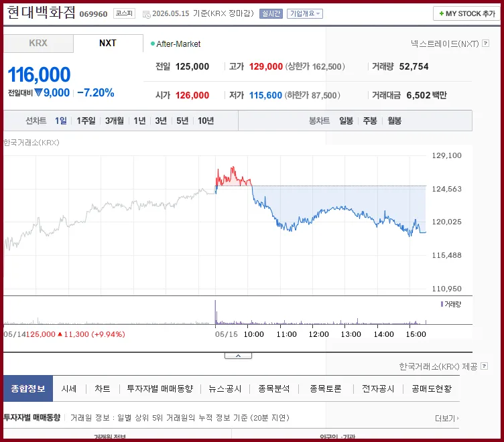Click the 전일 value 125,000
Viewport: 504px width, 442px height.
[192, 66]
